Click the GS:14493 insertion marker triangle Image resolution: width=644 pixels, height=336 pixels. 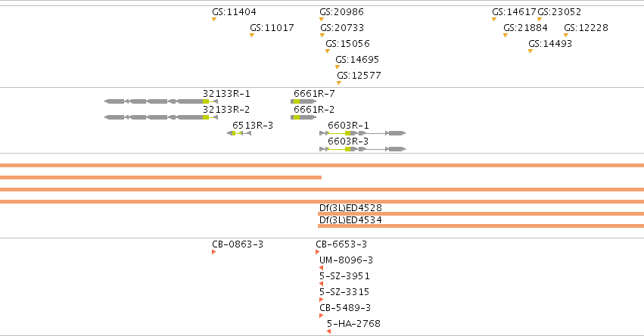point(530,51)
